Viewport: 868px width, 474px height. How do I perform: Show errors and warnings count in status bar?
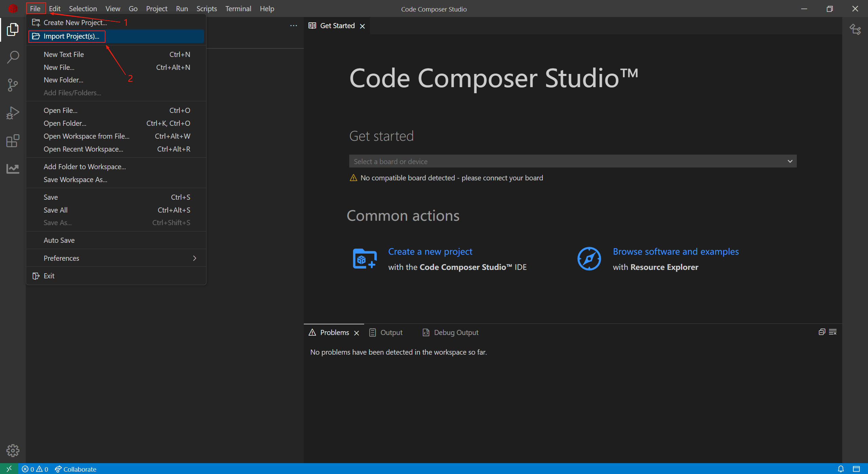35,469
